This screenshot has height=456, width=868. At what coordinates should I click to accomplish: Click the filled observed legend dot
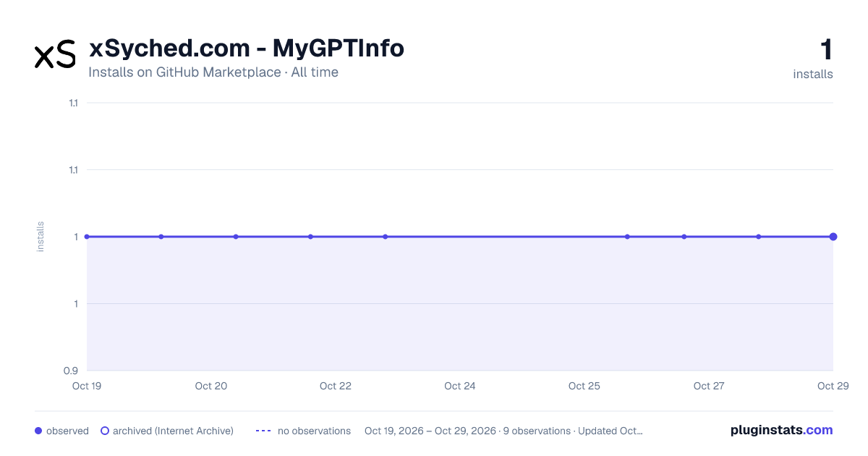(38, 431)
